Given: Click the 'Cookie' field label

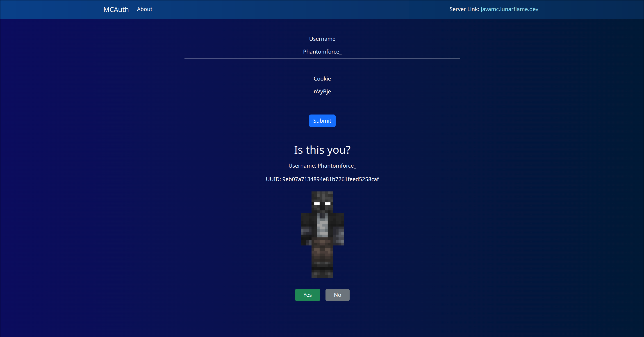Looking at the screenshot, I should click(x=322, y=79).
